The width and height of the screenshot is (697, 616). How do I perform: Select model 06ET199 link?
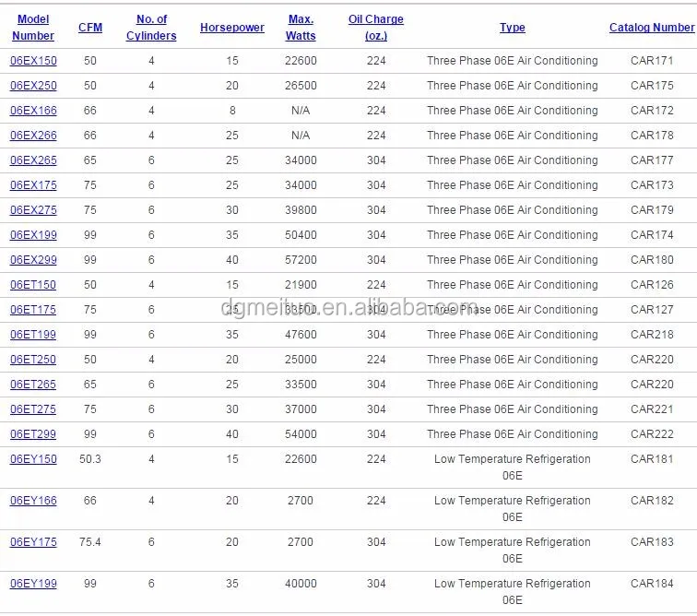pyautogui.click(x=33, y=335)
